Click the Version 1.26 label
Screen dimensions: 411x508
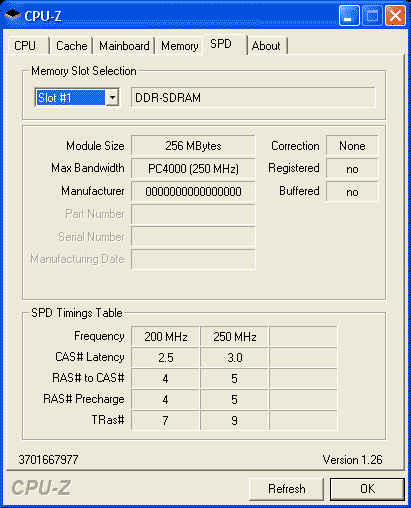pyautogui.click(x=352, y=460)
